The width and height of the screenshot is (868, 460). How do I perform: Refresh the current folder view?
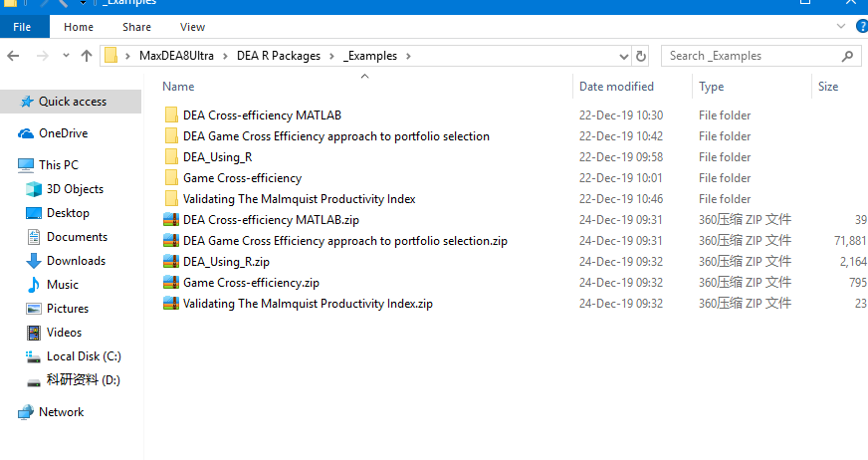point(641,56)
